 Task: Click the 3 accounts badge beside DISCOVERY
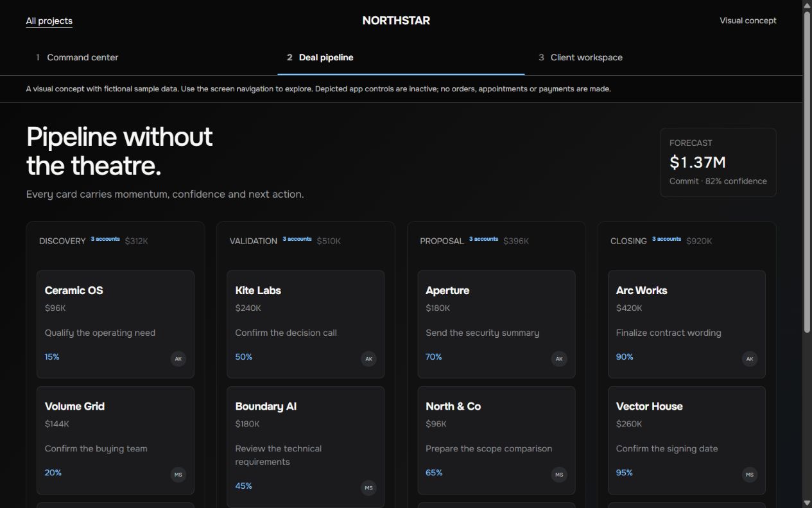[x=105, y=239]
